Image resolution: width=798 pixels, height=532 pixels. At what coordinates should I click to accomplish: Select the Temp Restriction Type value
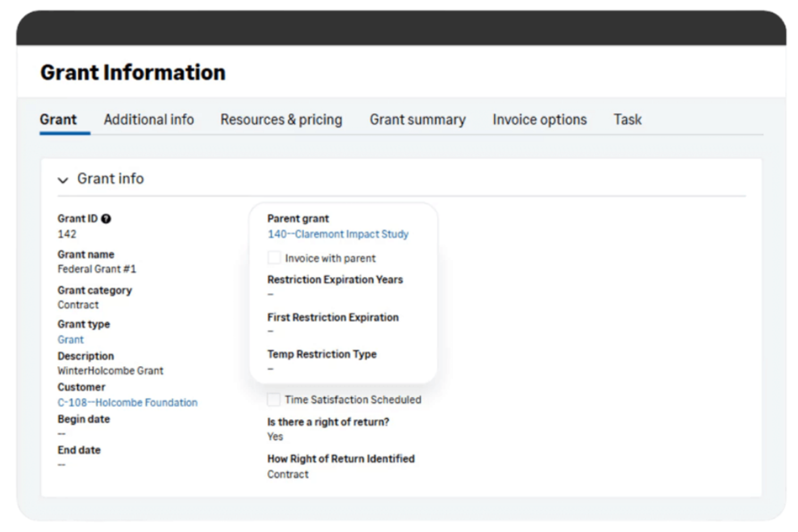click(270, 368)
